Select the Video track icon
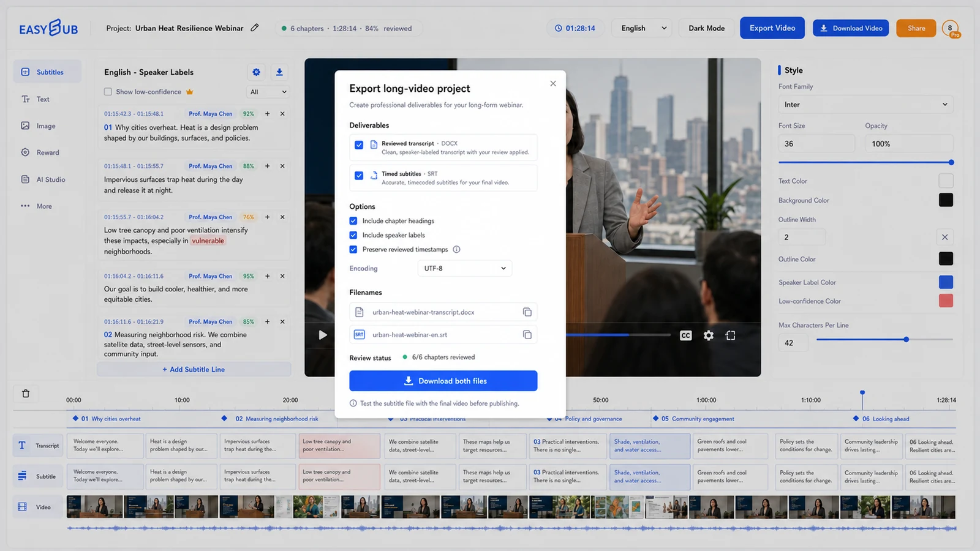The image size is (980, 551). [22, 507]
